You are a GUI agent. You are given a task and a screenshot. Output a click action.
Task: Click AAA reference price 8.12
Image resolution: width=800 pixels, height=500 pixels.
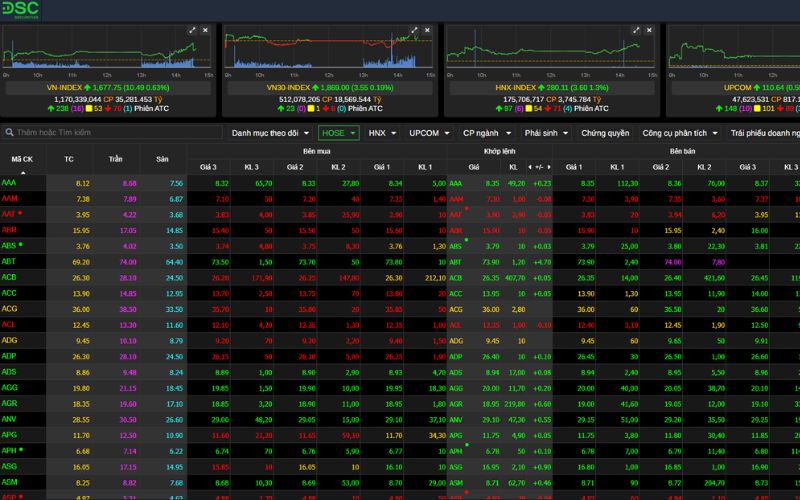(x=83, y=184)
